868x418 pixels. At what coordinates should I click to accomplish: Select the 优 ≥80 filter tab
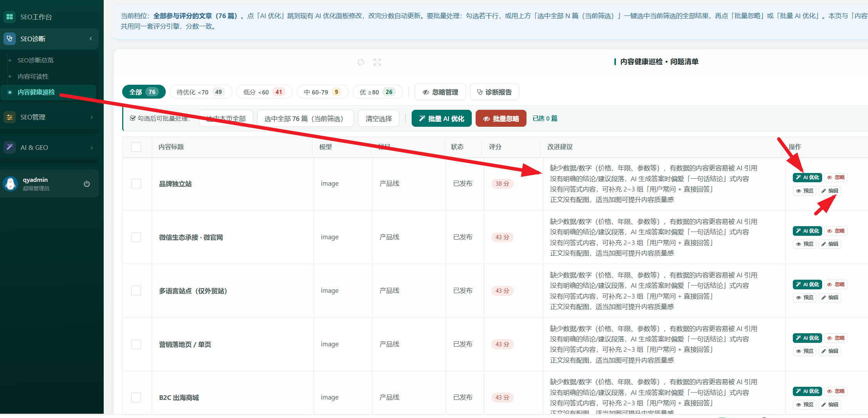coord(378,92)
